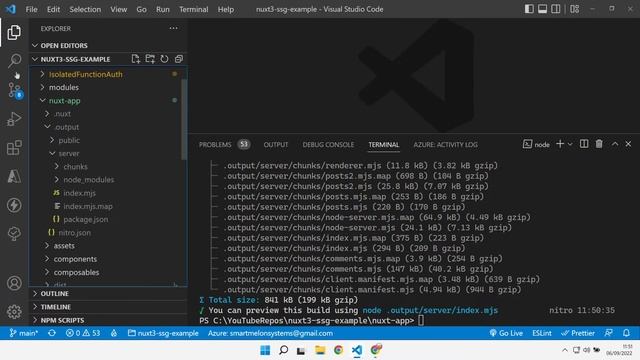The image size is (640, 360).
Task: Expand the TIMELINE section
Action: (108, 307)
